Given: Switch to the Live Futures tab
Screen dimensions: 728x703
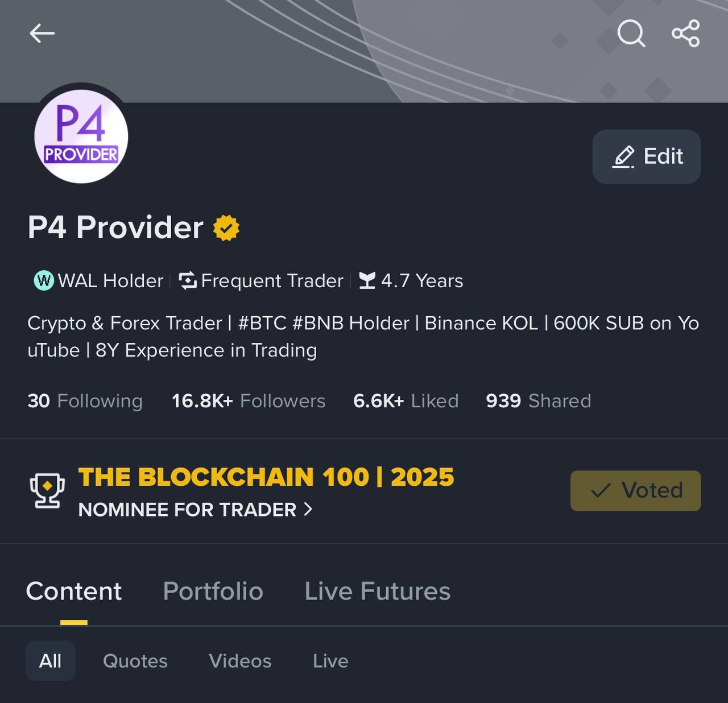Looking at the screenshot, I should [377, 592].
